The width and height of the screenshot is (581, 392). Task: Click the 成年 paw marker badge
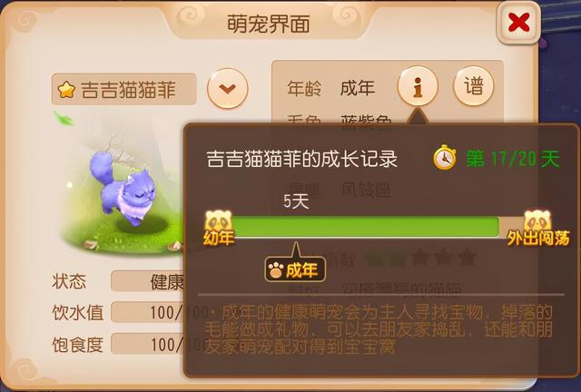coord(295,269)
